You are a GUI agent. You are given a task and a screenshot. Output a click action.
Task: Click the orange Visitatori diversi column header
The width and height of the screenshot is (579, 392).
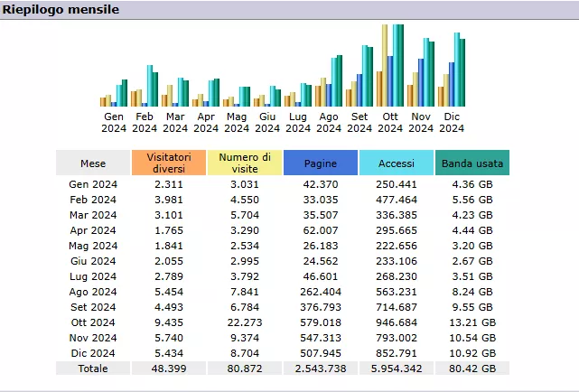pyautogui.click(x=169, y=163)
